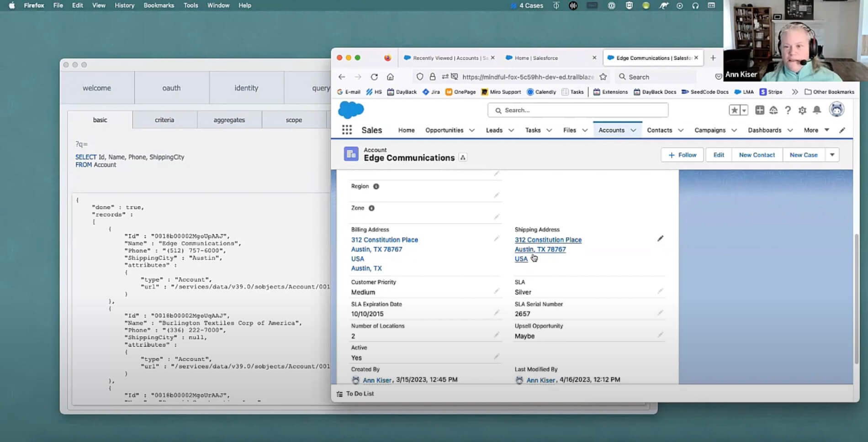Screen dimensions: 868x442
Task: Expand the Campaigns tab dropdown chevron
Action: (x=734, y=130)
